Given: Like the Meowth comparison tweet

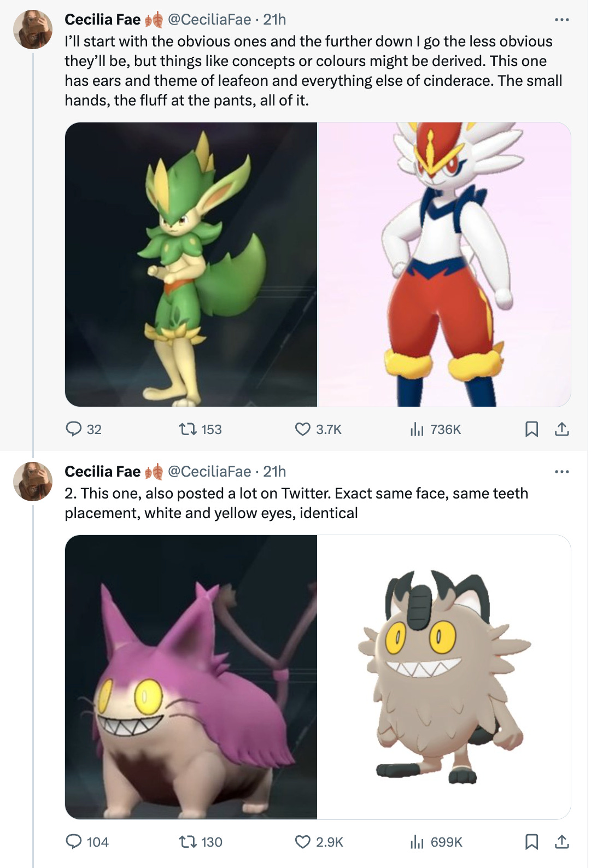Looking at the screenshot, I should [x=305, y=843].
